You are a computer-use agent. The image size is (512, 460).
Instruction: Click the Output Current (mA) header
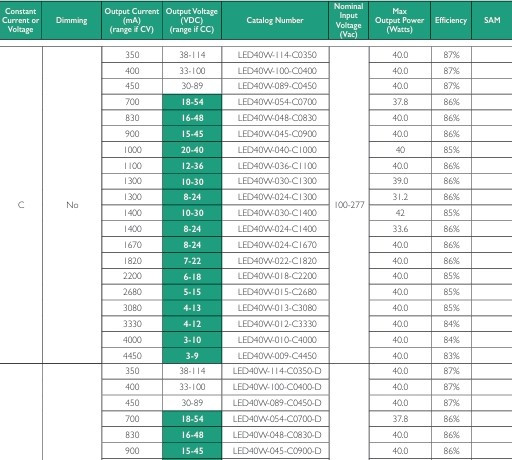132,20
